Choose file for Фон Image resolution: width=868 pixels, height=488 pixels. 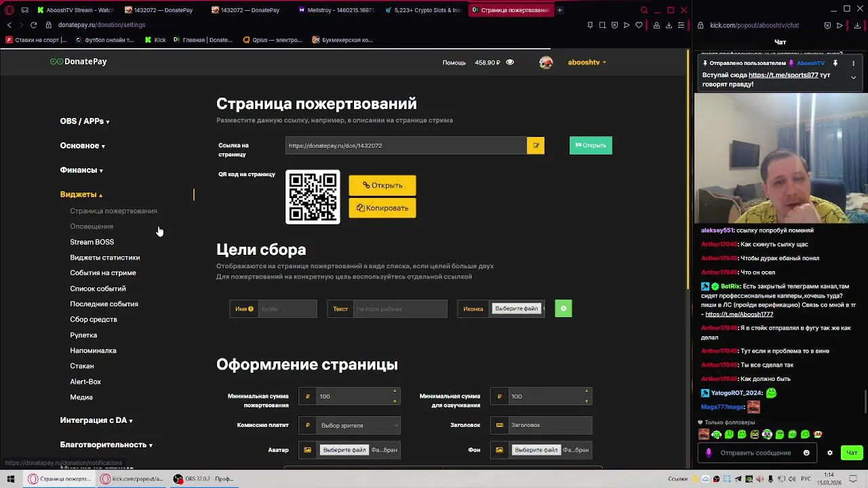click(x=536, y=450)
